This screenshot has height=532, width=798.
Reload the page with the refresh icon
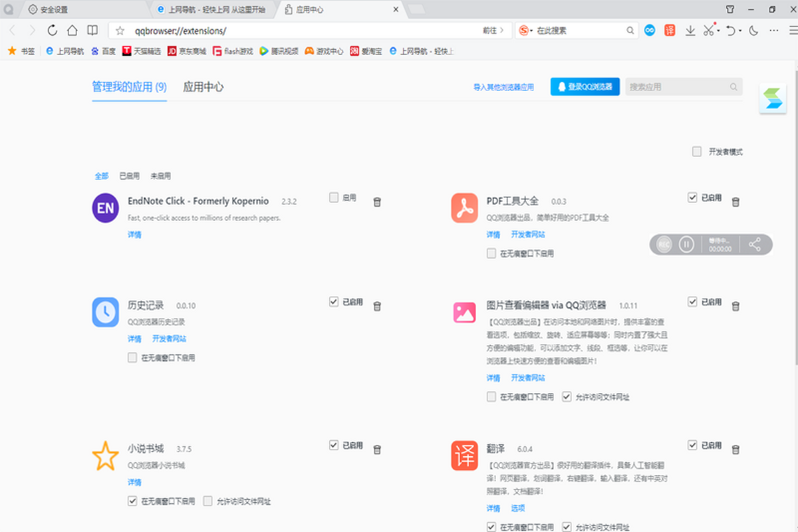[x=53, y=30]
